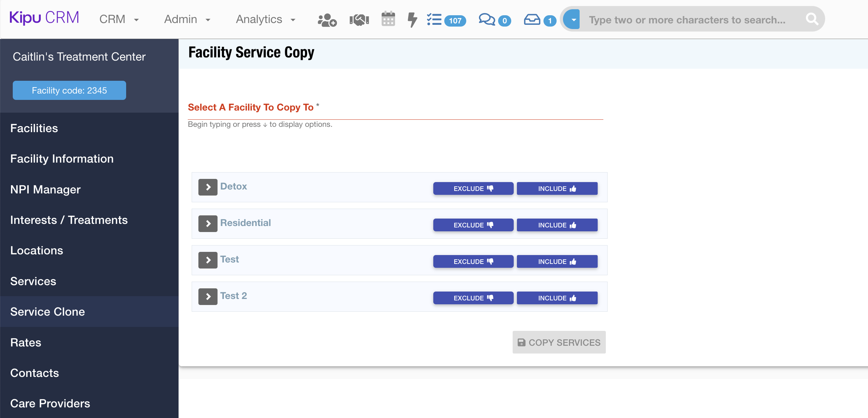Open the Analytics menu
Viewport: 868px width, 418px height.
(x=266, y=19)
